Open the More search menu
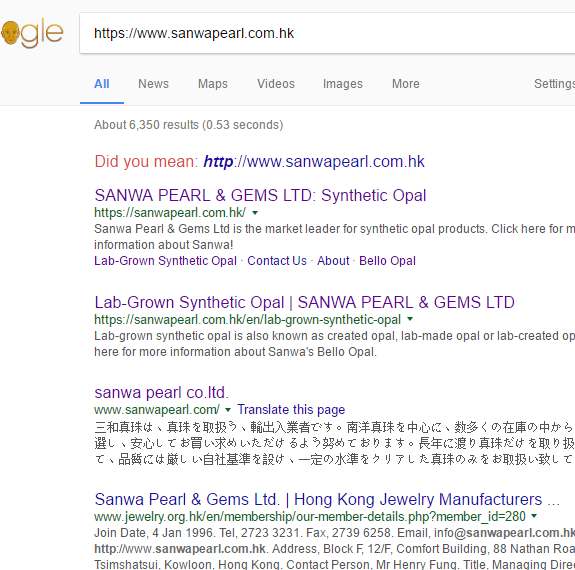Screen dimensions: 575x570 coord(406,84)
